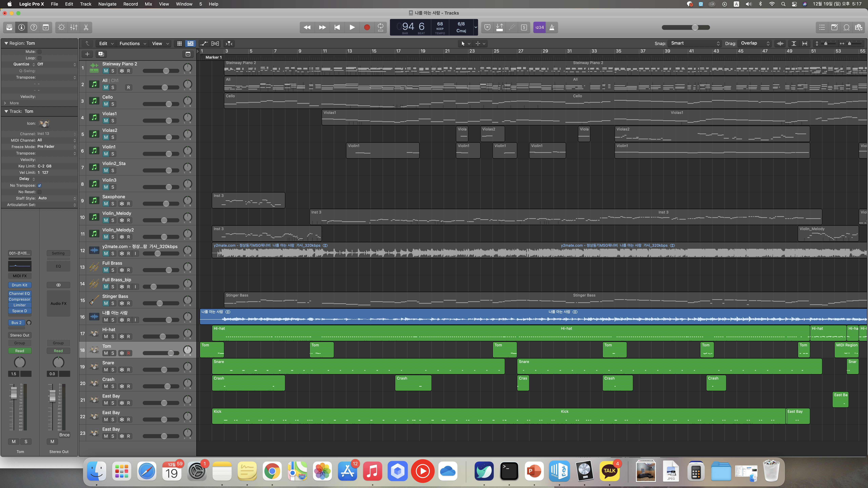Click the Bus 2 send button
Viewport: 868px width, 488px height.
[x=16, y=323]
